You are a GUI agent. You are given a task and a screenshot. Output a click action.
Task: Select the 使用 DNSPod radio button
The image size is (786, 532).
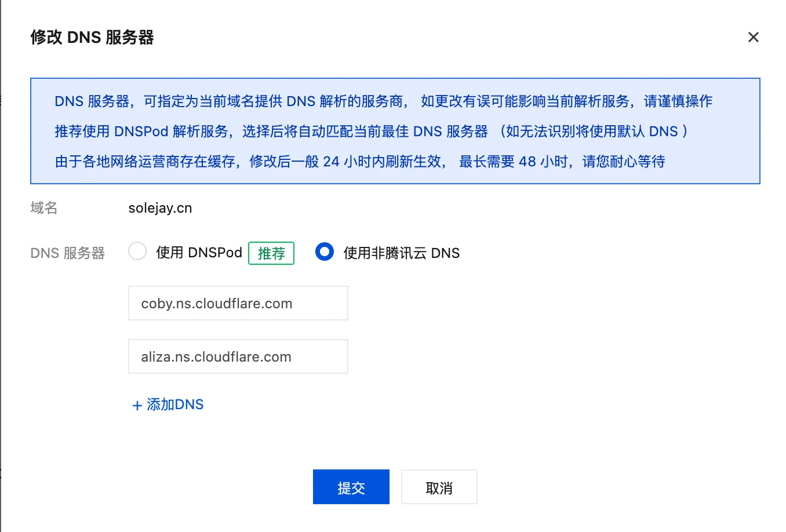click(x=137, y=252)
